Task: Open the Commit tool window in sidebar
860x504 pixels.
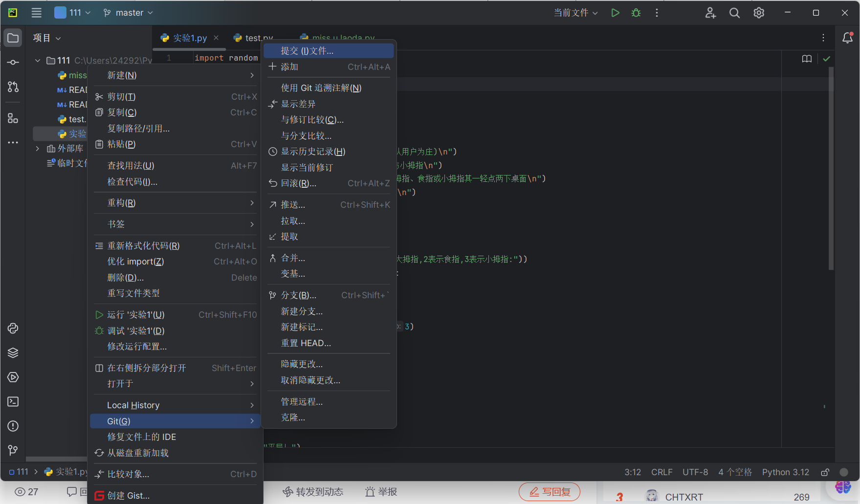Action: [x=13, y=63]
